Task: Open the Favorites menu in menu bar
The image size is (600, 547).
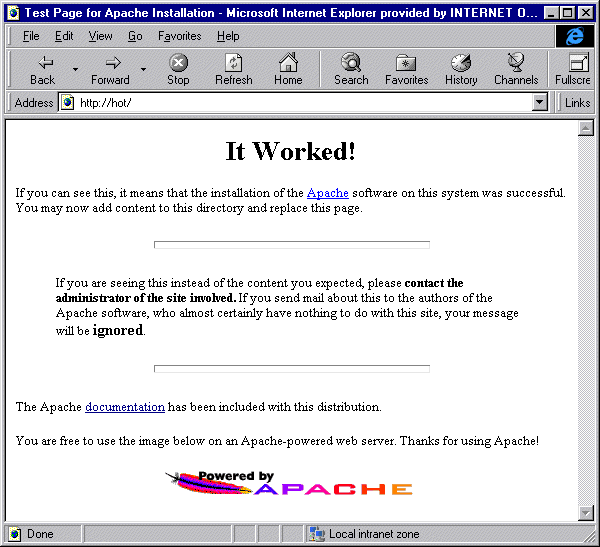Action: click(179, 36)
